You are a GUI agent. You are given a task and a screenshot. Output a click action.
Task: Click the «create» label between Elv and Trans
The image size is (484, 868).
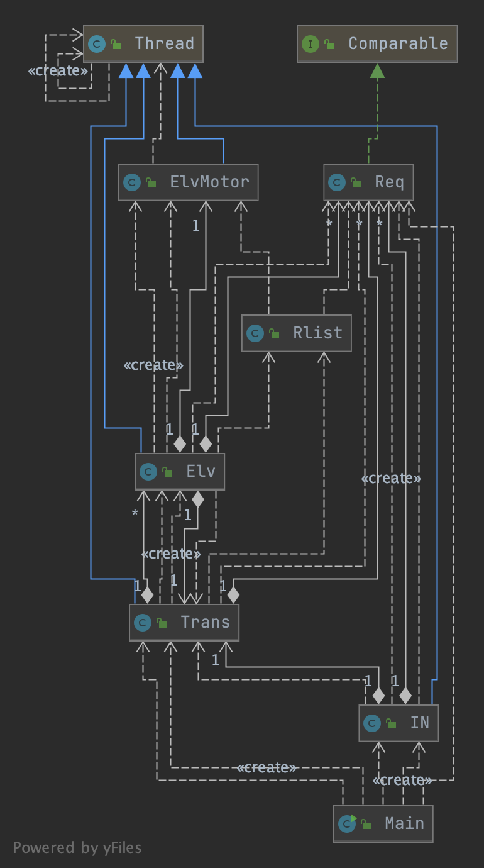click(171, 554)
